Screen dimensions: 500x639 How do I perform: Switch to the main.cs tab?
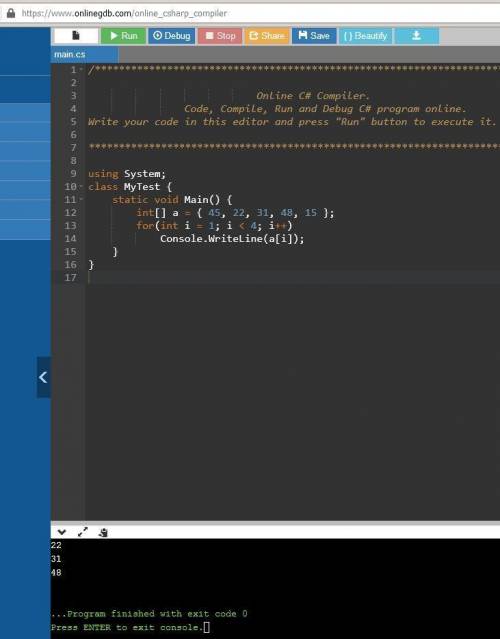[x=70, y=54]
